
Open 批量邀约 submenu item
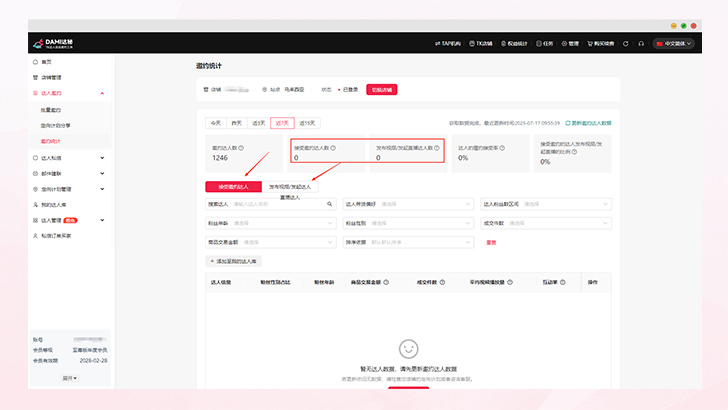pyautogui.click(x=51, y=110)
